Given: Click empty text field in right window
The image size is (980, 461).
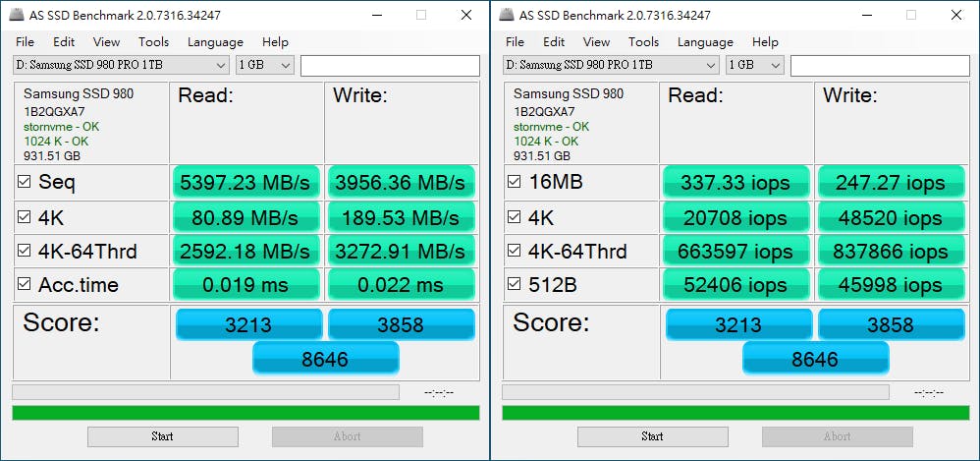Looking at the screenshot, I should point(880,66).
